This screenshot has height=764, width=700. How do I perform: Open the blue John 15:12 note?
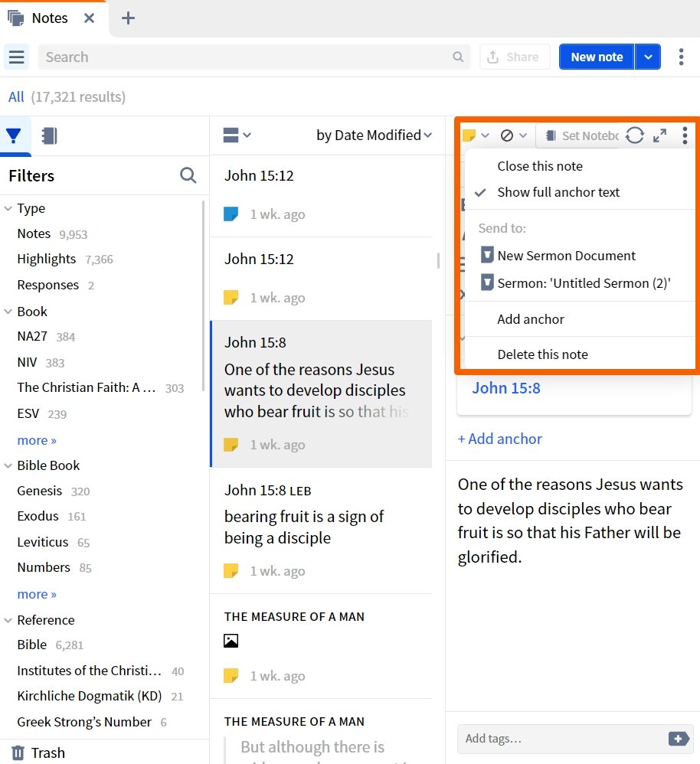coord(321,196)
